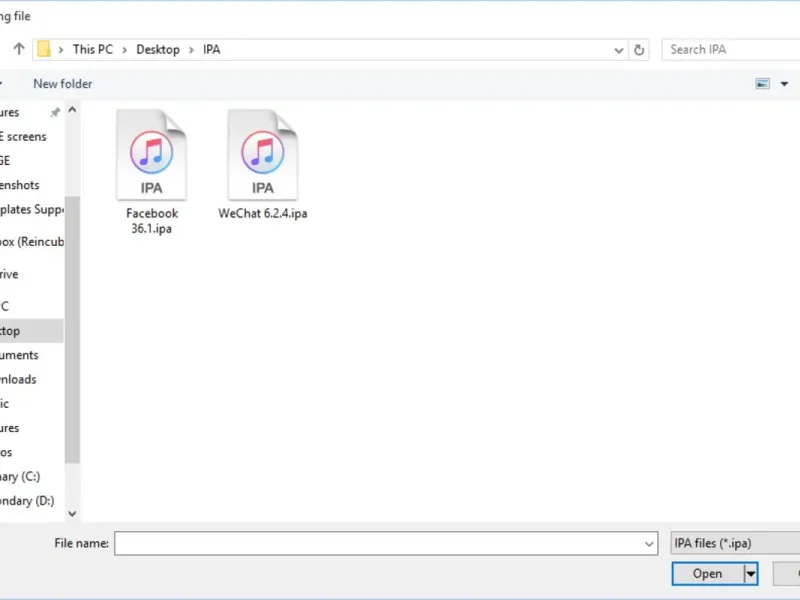Image resolution: width=800 pixels, height=600 pixels.
Task: Open the 'E screens' sidebar folder
Action: 23,137
